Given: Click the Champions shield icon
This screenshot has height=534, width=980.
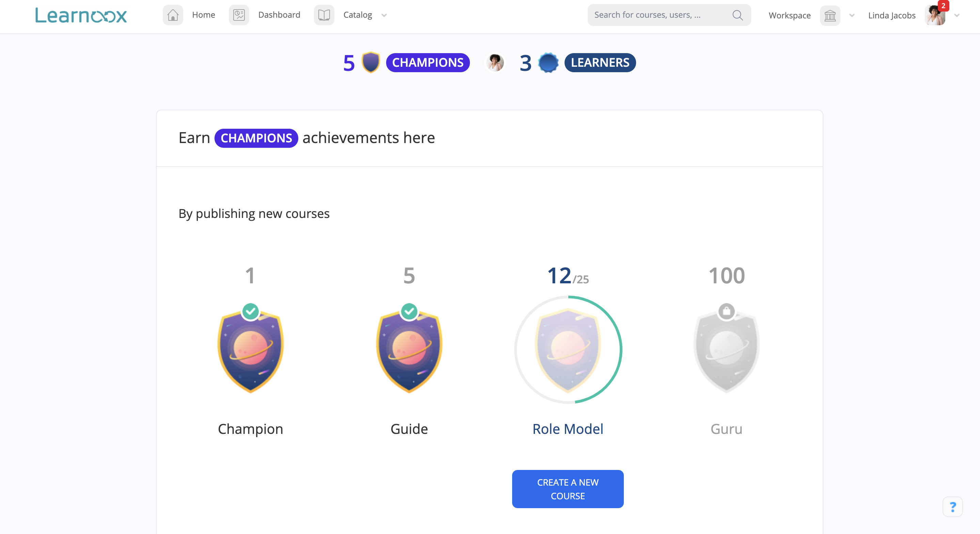Looking at the screenshot, I should click(369, 62).
